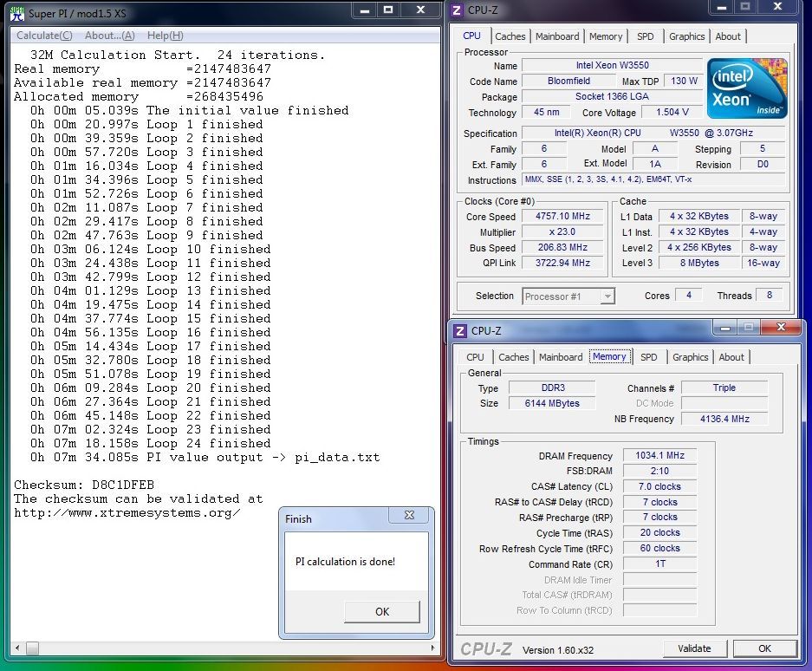The width and height of the screenshot is (812, 671).
Task: Switch to Caches tab in the top CPU-Z window
Action: [510, 36]
